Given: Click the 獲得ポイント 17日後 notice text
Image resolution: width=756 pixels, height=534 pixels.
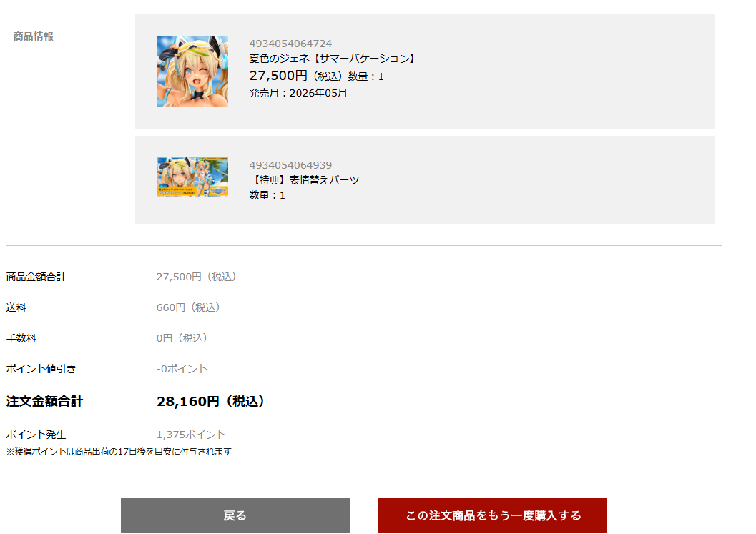Looking at the screenshot, I should coord(119,452).
